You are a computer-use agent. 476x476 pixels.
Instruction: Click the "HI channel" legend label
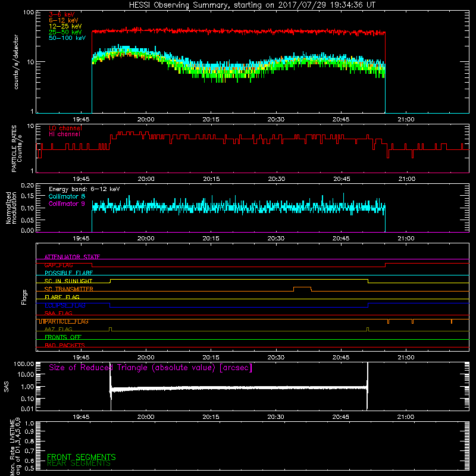64,134
